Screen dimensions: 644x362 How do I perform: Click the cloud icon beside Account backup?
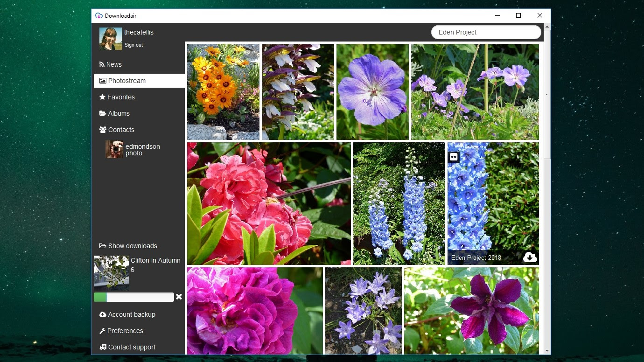(x=103, y=314)
